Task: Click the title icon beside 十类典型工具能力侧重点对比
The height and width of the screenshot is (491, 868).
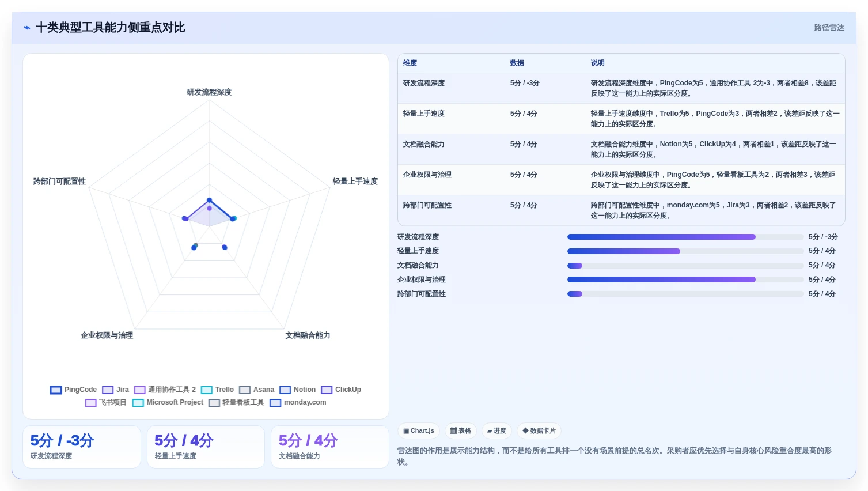Action: [x=27, y=28]
